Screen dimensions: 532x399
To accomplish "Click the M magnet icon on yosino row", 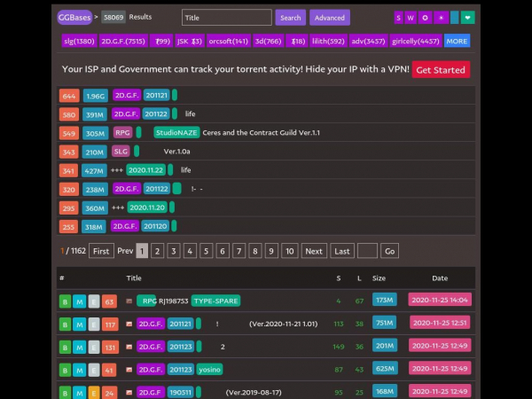I will click(x=79, y=370).
